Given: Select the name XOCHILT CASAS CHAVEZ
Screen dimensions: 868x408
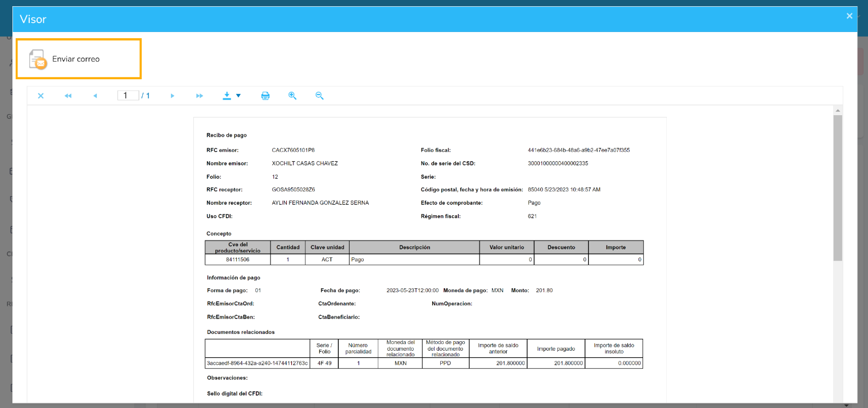Looking at the screenshot, I should click(305, 164).
